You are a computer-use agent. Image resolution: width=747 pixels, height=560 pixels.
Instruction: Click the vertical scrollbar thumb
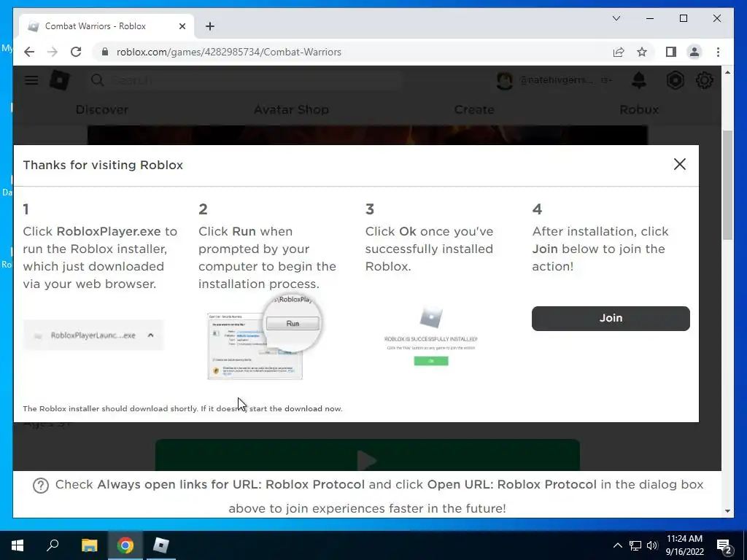pyautogui.click(x=727, y=184)
